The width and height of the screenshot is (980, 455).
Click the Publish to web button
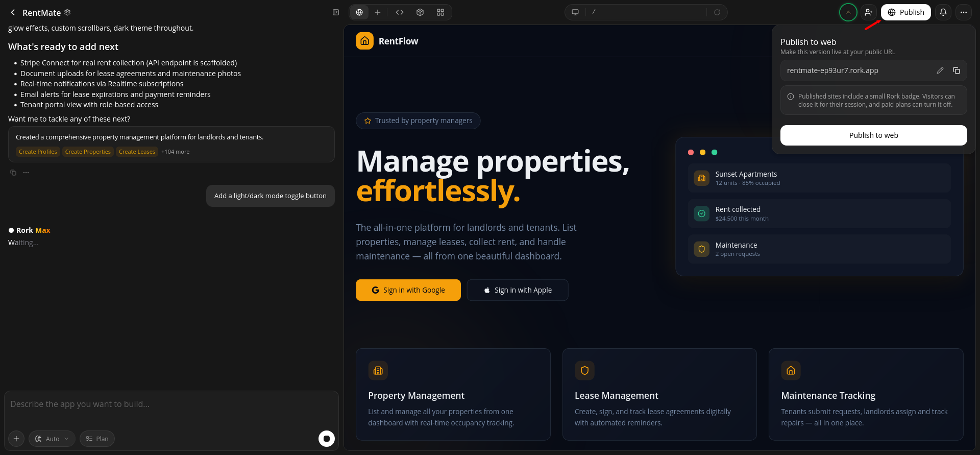click(x=874, y=135)
